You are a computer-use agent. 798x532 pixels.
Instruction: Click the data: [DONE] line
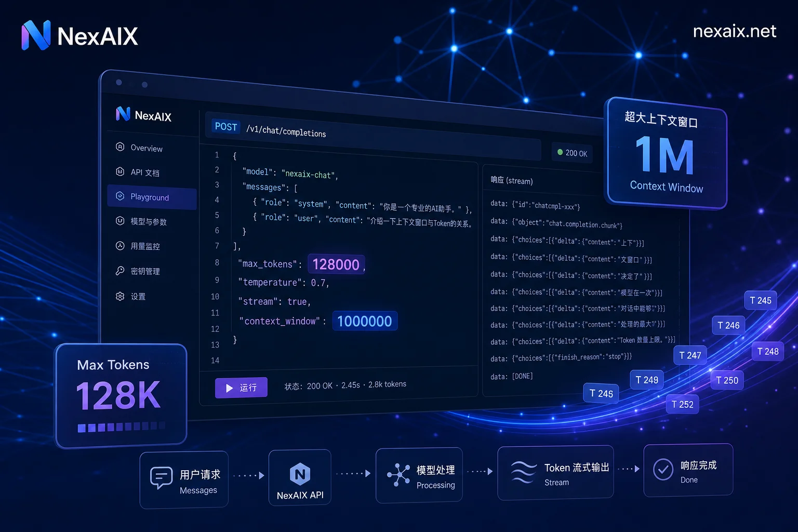(x=512, y=376)
